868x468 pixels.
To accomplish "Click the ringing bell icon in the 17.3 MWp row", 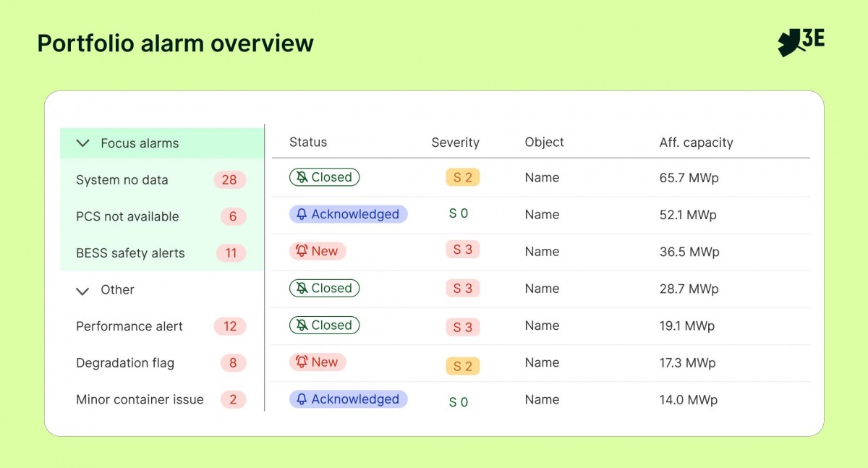I will click(302, 362).
